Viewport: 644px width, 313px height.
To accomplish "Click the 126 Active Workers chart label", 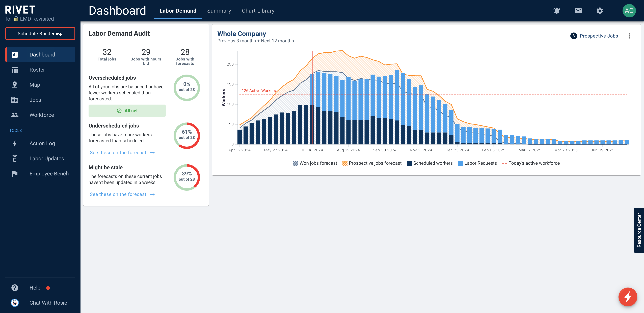I will point(258,91).
